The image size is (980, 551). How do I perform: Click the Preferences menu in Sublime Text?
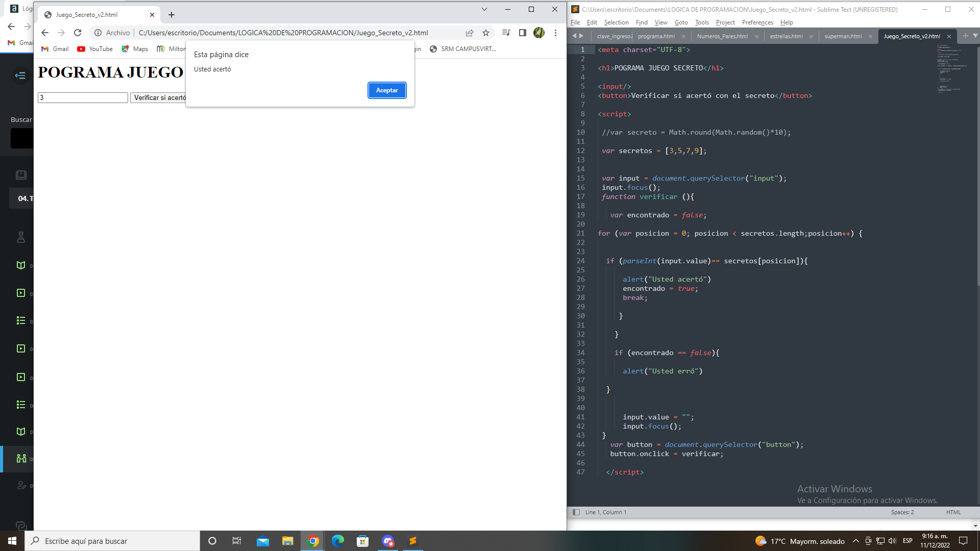tap(756, 22)
